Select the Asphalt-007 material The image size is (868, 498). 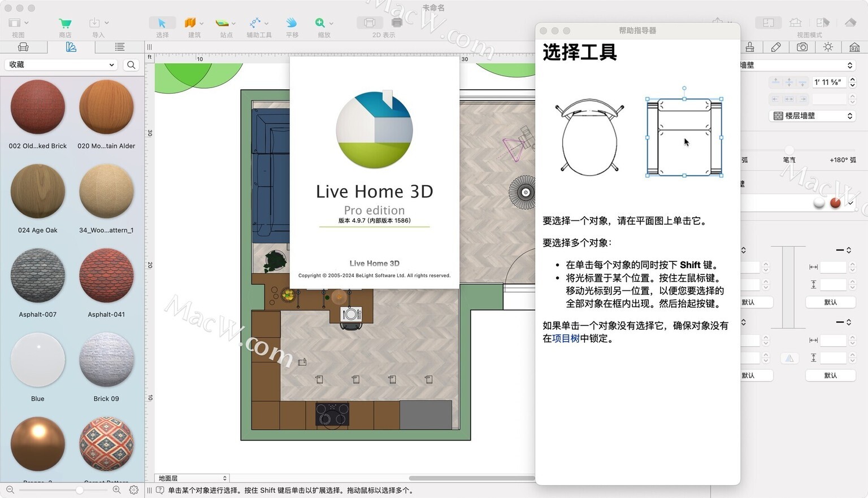(x=38, y=276)
